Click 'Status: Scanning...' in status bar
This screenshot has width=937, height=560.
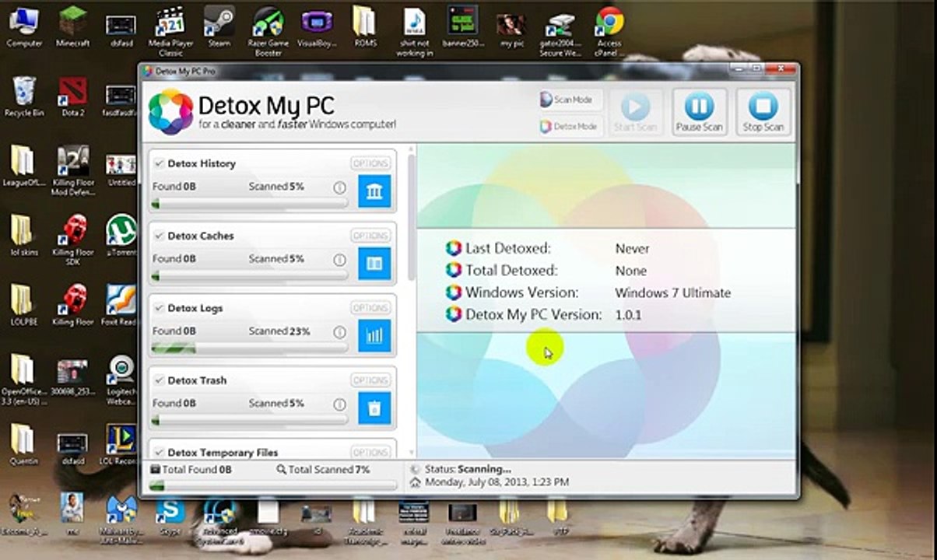467,470
